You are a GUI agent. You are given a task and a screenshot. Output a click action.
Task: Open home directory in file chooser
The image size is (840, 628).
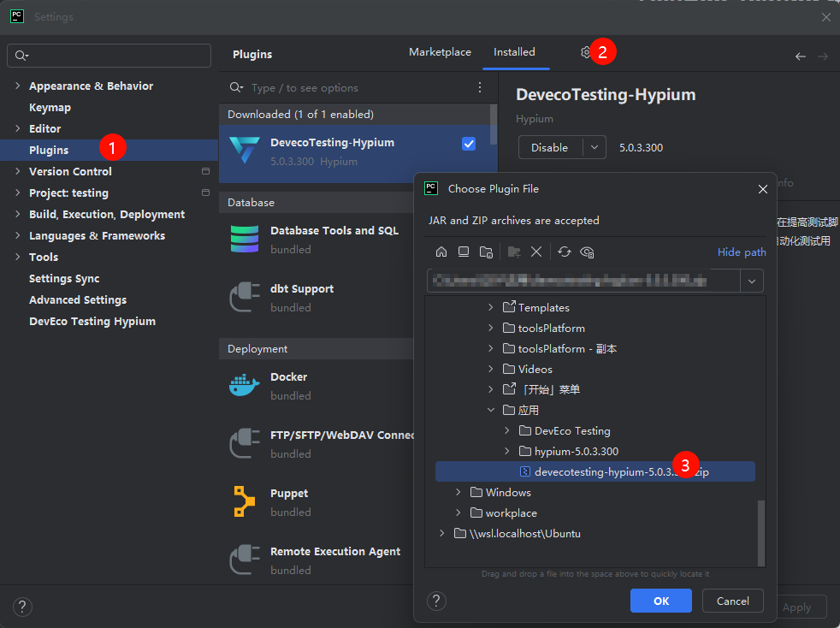tap(441, 252)
